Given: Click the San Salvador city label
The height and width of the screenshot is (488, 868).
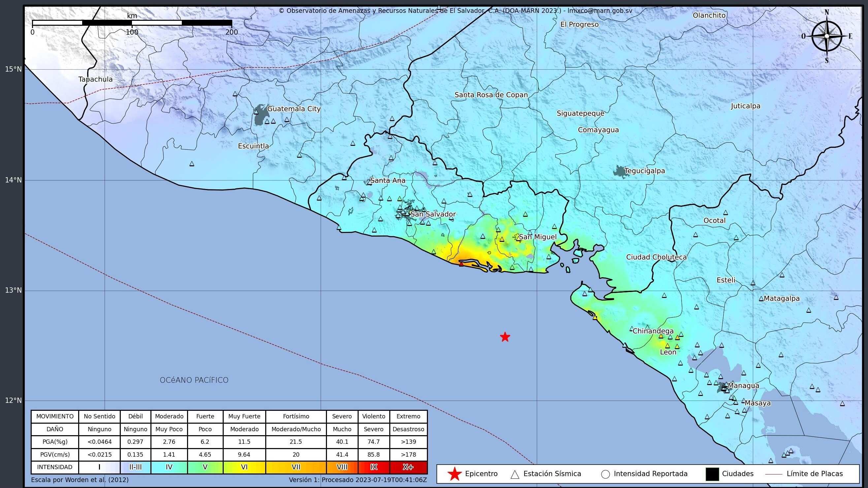Looking at the screenshot, I should (x=433, y=214).
